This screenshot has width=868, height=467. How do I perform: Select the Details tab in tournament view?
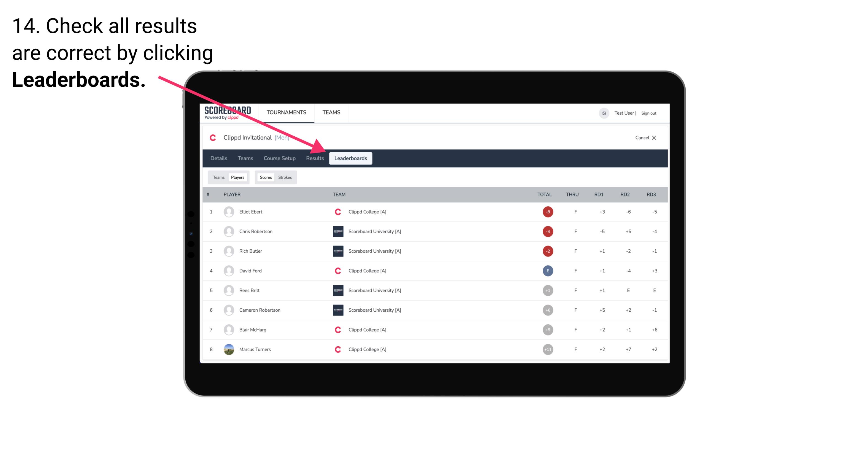(x=219, y=159)
